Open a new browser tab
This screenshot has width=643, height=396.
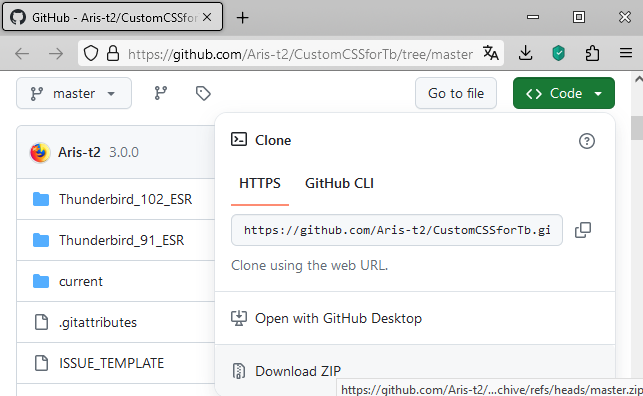pyautogui.click(x=242, y=18)
